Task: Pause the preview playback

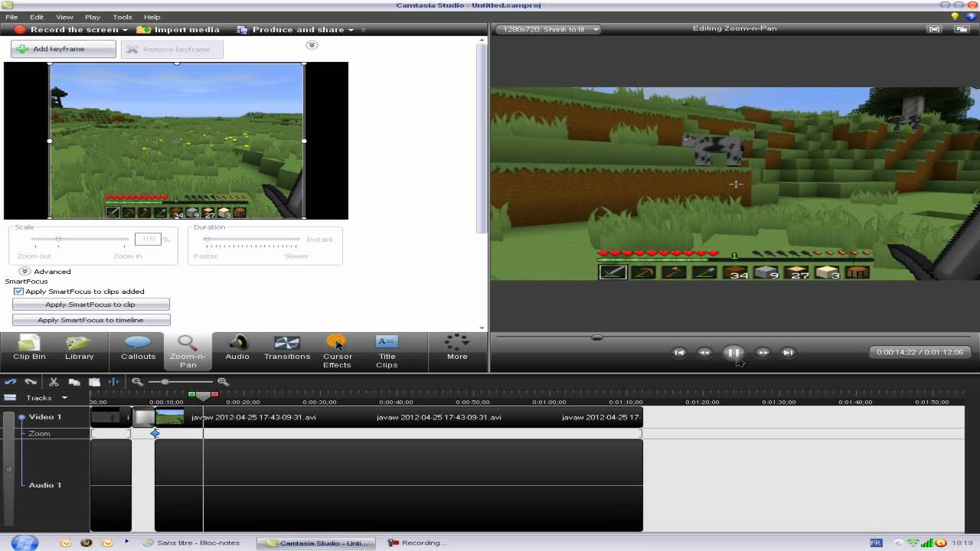Action: [x=733, y=352]
